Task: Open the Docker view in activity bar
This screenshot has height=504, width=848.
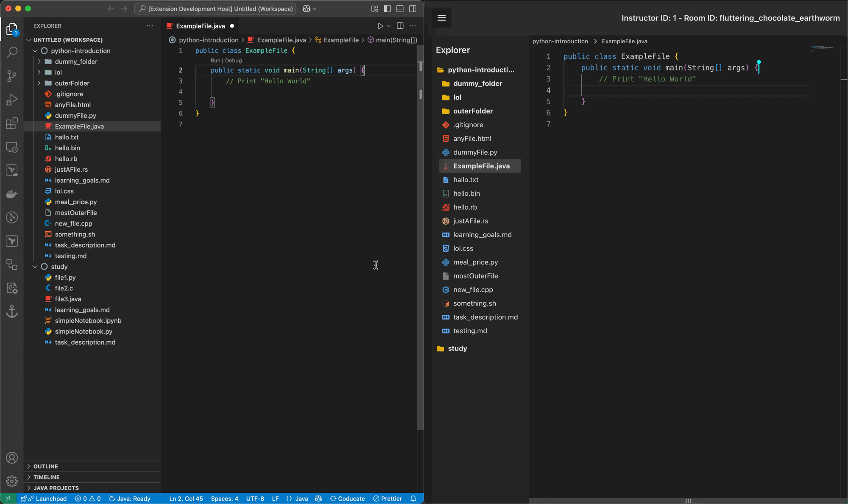Action: click(x=12, y=194)
